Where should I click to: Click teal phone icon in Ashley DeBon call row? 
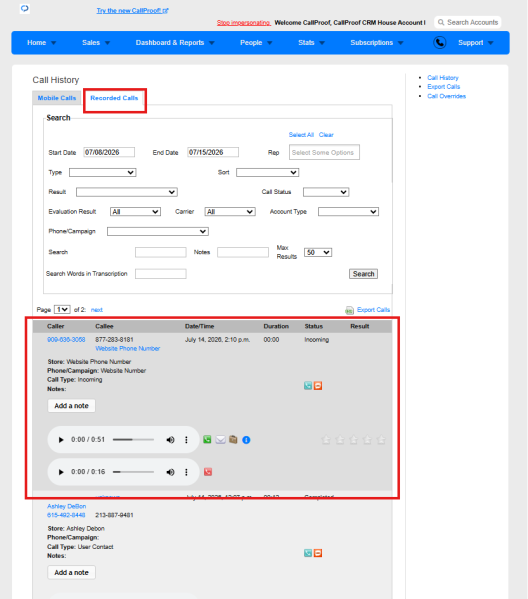[308, 553]
